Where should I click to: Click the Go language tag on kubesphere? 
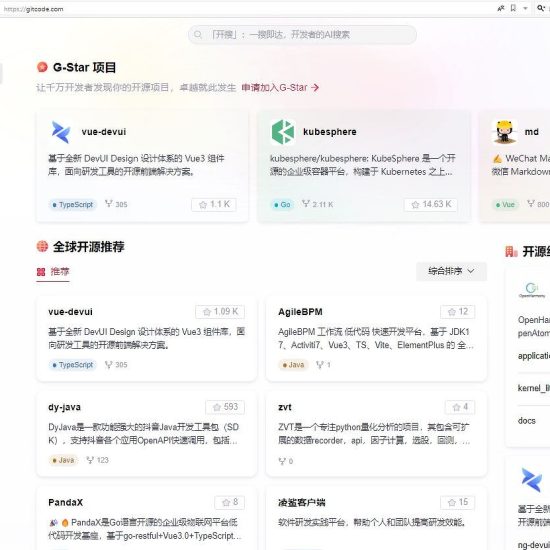click(x=282, y=204)
